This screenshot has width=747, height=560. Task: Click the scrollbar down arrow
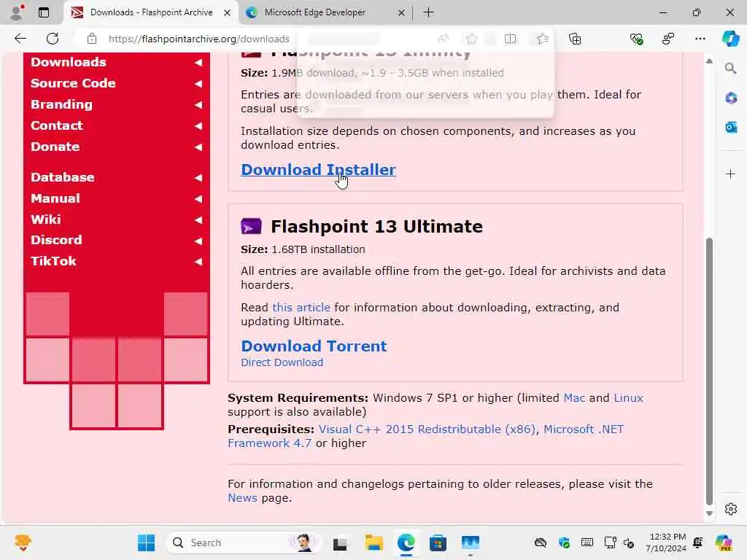709,513
